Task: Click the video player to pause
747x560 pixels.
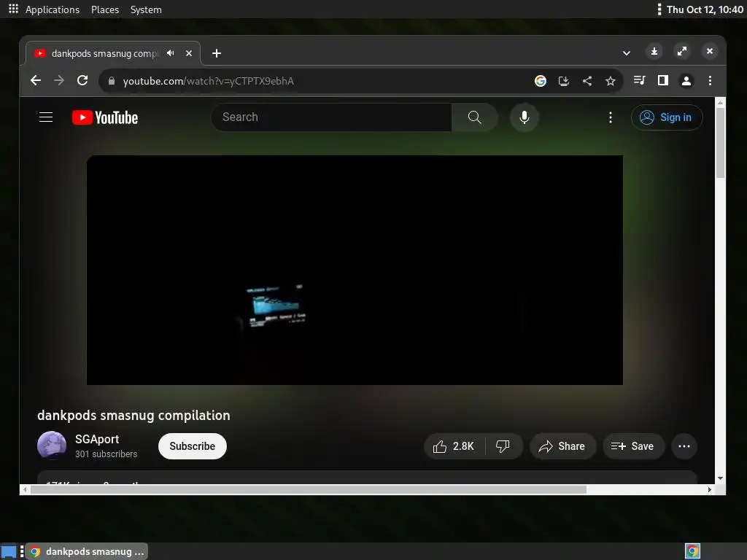Action: tap(355, 270)
